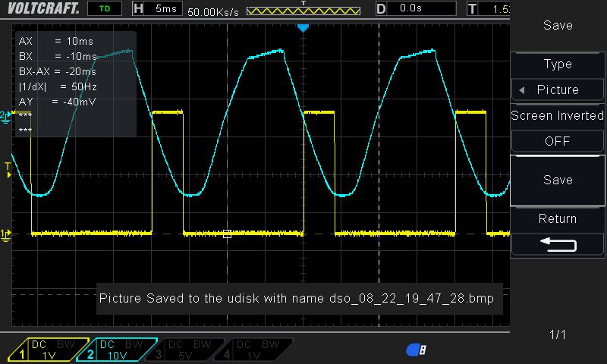Select the channel 1 DC 1V tab
The width and height of the screenshot is (607, 364).
(x=40, y=350)
